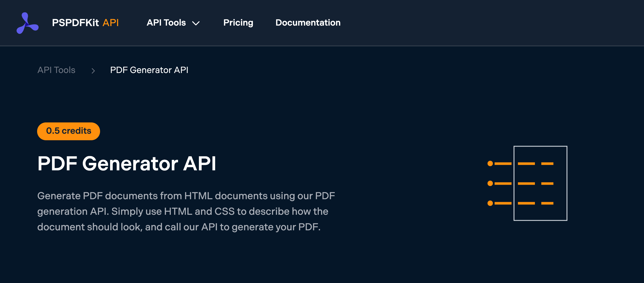Image resolution: width=644 pixels, height=283 pixels.
Task: Click the orange bullet point icon
Action: coord(490,164)
